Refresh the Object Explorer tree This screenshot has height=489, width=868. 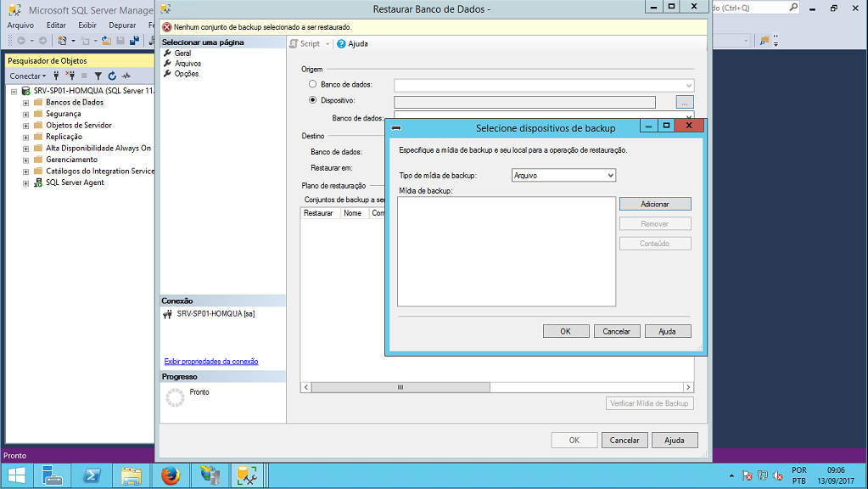point(112,76)
